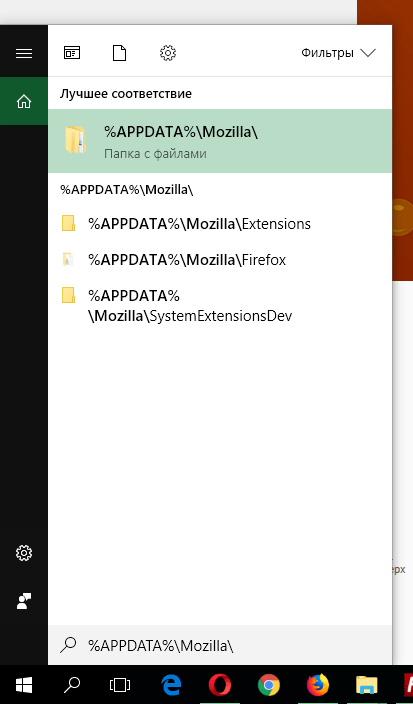The height and width of the screenshot is (704, 413).
Task: Filter results by Settings gear icon
Action: (x=168, y=53)
